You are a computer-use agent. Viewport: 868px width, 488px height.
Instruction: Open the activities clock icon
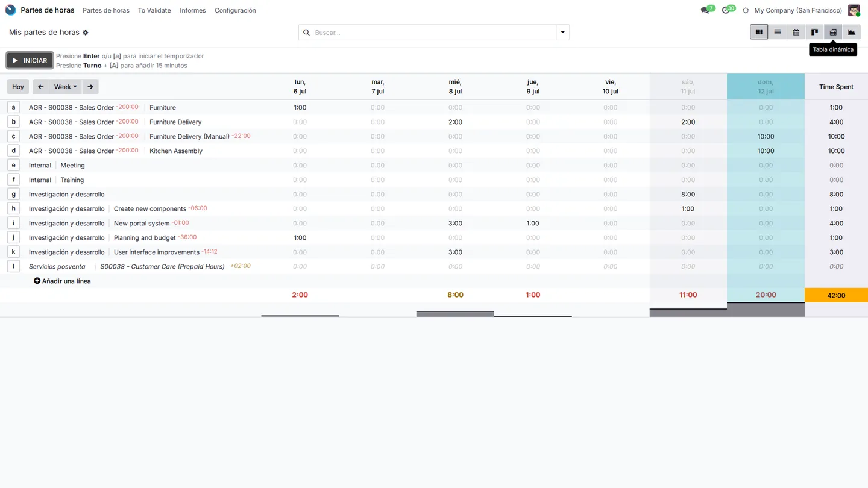coord(726,10)
